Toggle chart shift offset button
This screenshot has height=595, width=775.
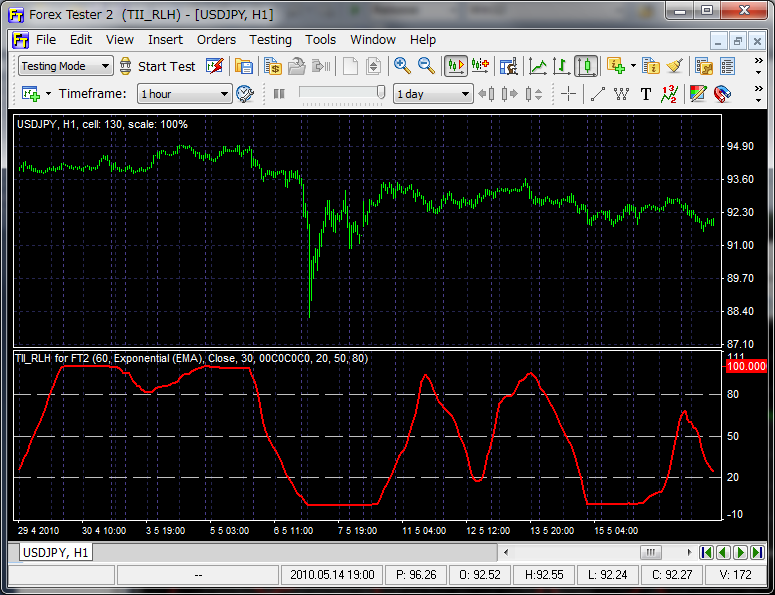click(x=480, y=66)
